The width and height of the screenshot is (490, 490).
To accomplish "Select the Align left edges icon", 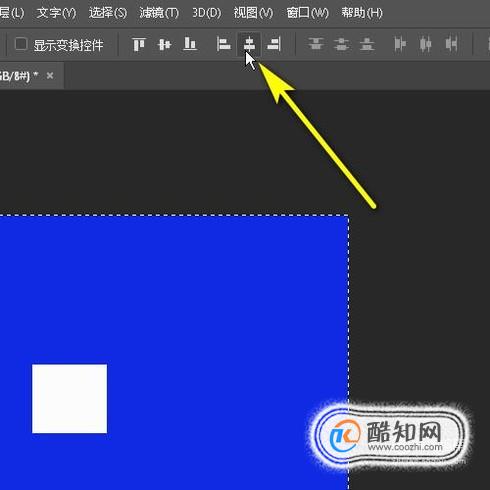I will (223, 44).
